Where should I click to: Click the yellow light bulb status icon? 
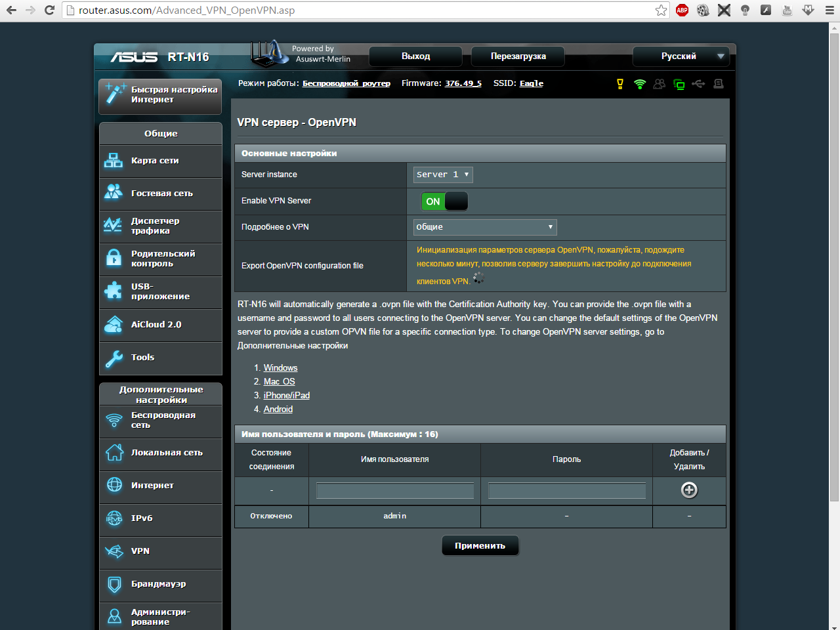point(620,84)
